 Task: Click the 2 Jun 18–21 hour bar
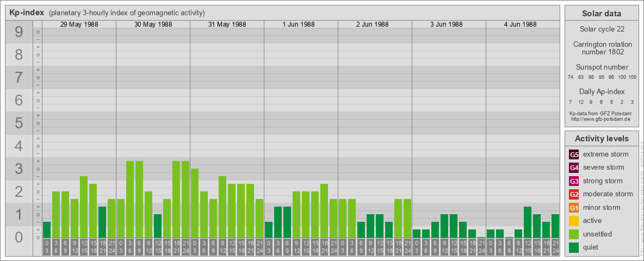398,219
